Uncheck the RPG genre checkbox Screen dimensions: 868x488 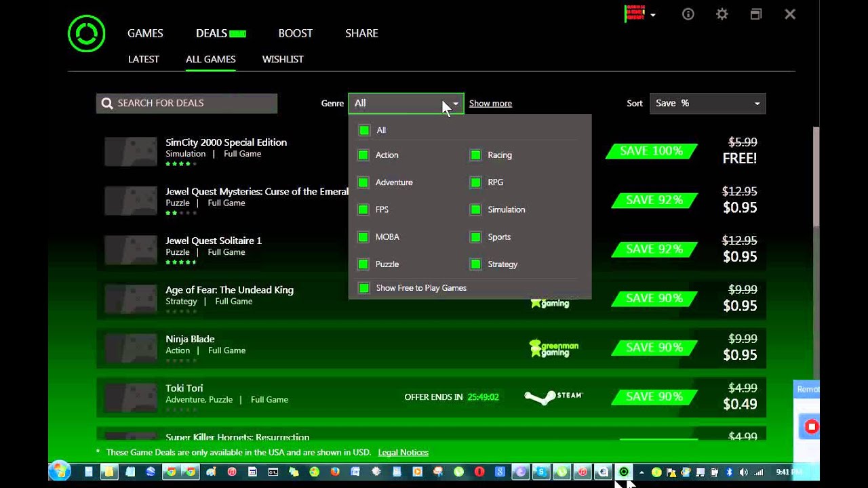(475, 182)
